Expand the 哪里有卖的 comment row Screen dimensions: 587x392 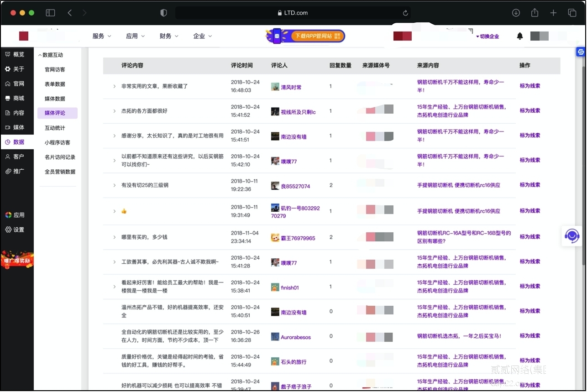pyautogui.click(x=115, y=237)
